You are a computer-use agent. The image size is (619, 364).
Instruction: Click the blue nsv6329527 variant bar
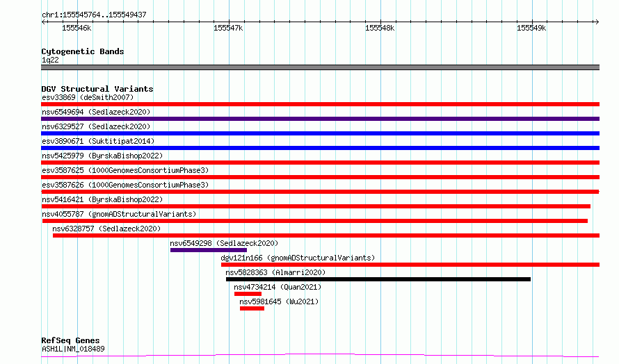320,133
